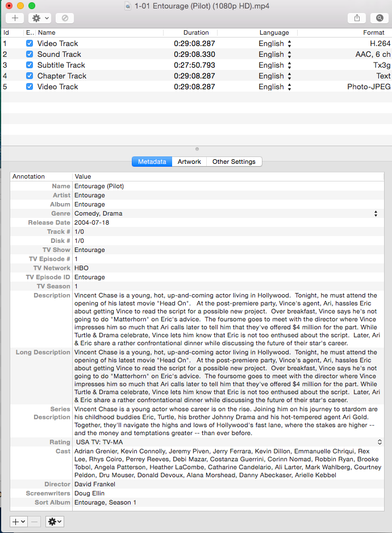
Task: Click the Cast names value text
Action: [228, 463]
